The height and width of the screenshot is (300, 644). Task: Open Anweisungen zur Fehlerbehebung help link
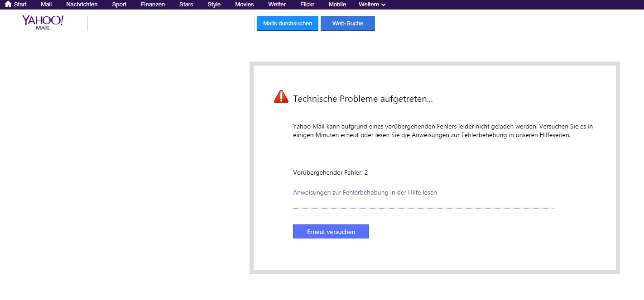365,192
